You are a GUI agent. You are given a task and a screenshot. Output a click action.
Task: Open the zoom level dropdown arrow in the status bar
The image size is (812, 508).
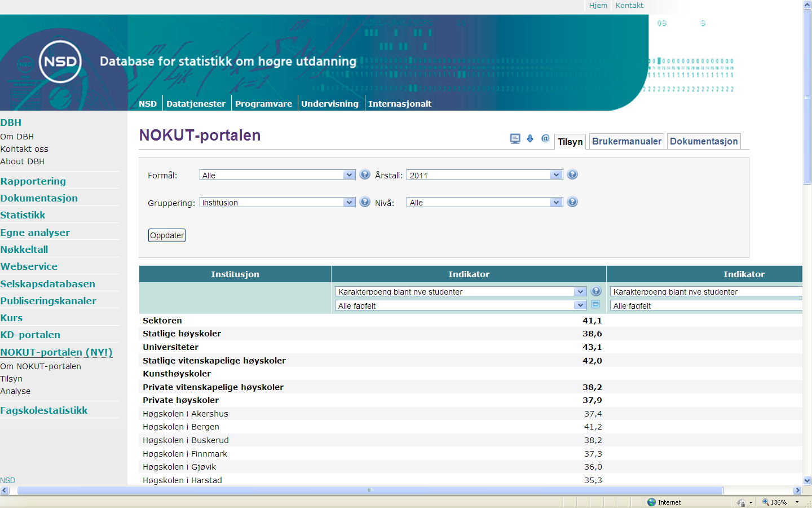[x=797, y=502]
